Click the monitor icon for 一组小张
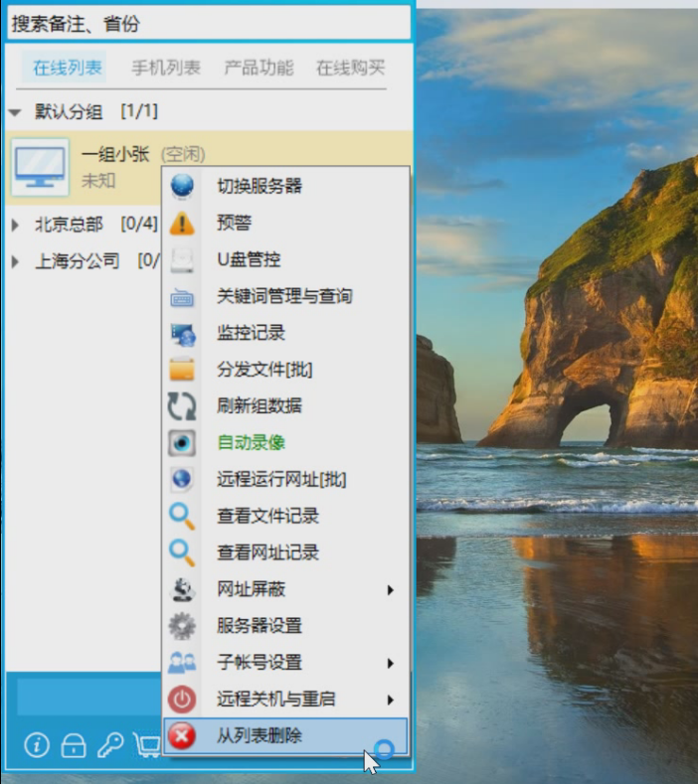Viewport: 698px width, 784px height. click(41, 166)
